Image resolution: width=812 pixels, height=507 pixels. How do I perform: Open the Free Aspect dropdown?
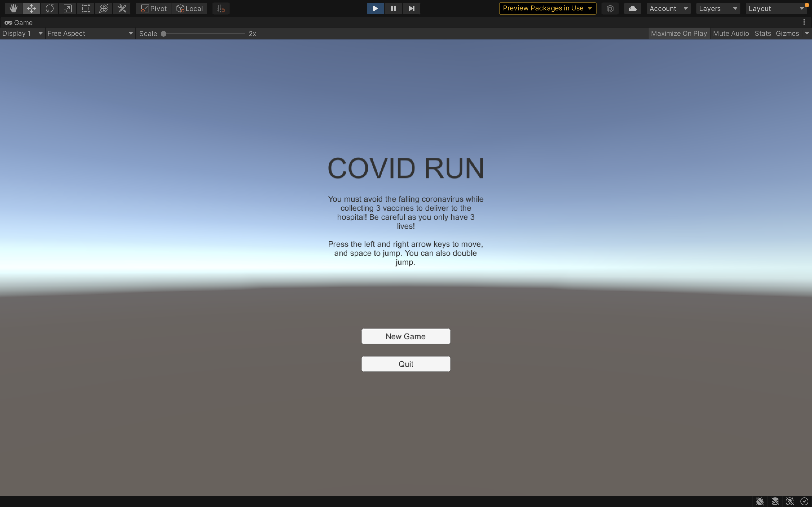(x=90, y=34)
